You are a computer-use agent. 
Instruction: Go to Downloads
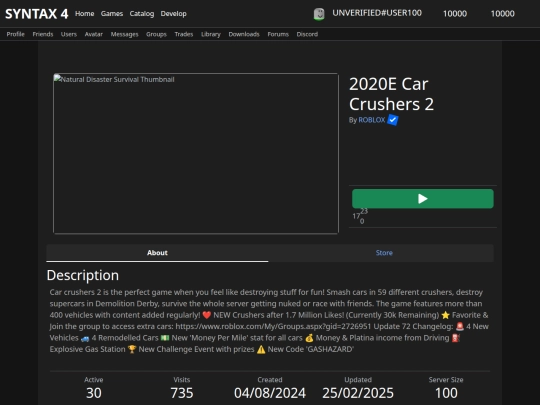click(x=244, y=34)
